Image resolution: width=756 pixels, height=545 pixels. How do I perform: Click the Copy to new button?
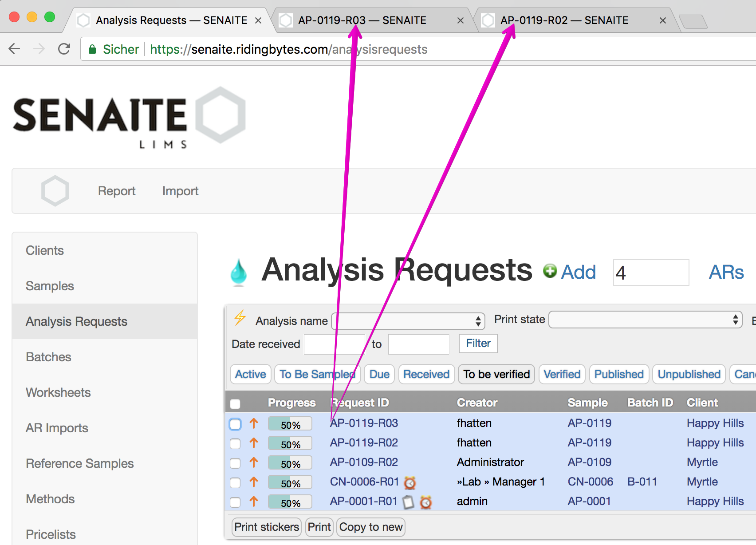(371, 527)
